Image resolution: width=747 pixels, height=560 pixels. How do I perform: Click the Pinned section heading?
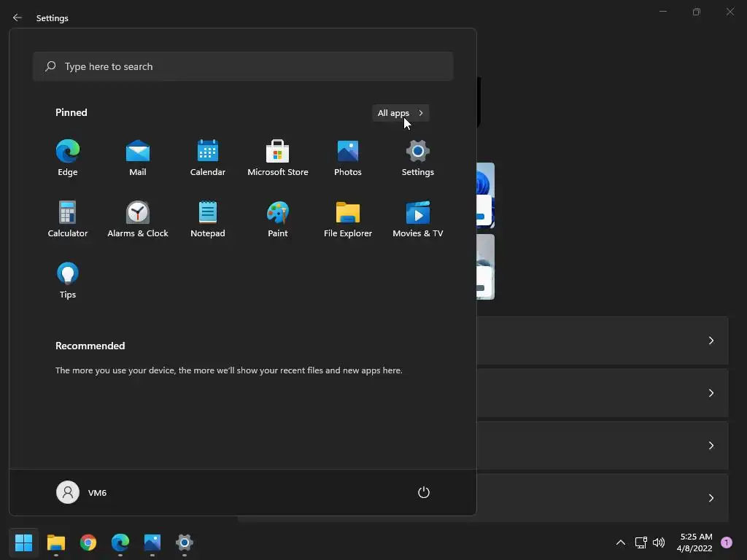tap(71, 112)
